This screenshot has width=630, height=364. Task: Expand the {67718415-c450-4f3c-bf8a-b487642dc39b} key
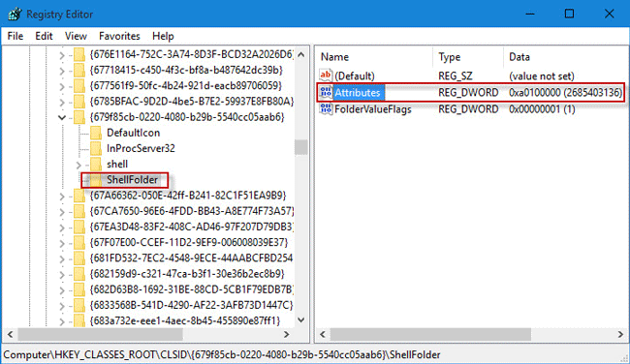pos(62,71)
